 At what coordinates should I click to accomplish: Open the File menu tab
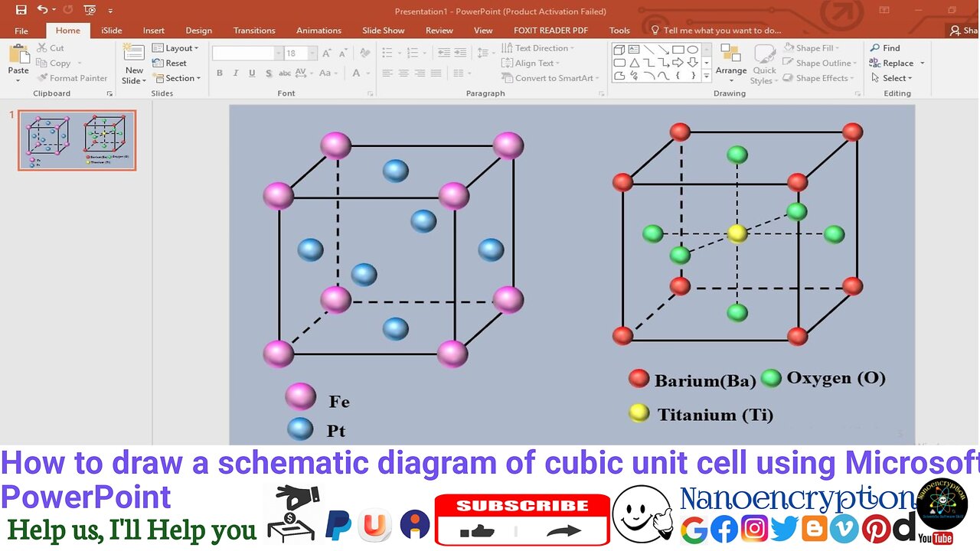click(21, 31)
